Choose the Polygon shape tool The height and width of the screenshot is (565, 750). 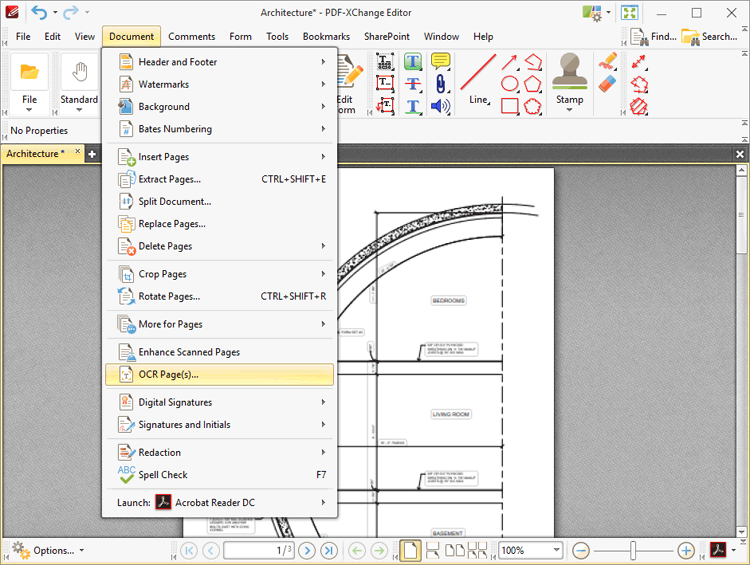[532, 84]
